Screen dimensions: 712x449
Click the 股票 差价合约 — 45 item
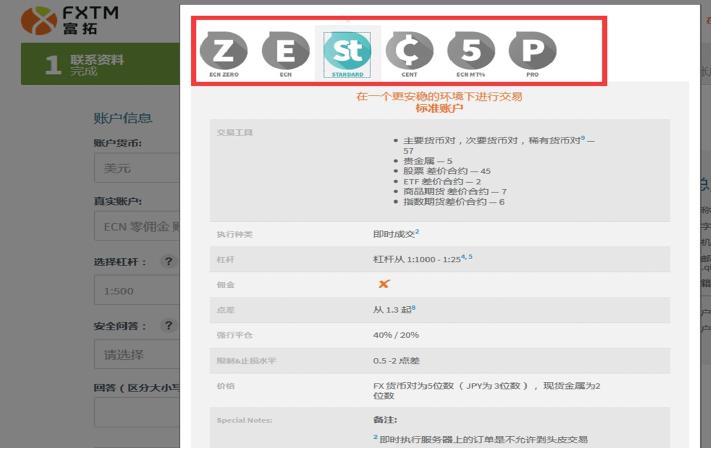coord(447,171)
